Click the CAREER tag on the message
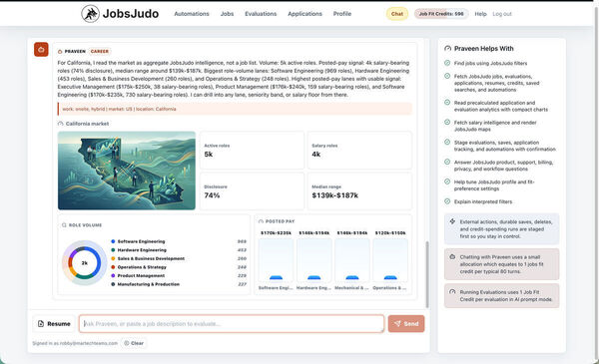 [x=99, y=51]
